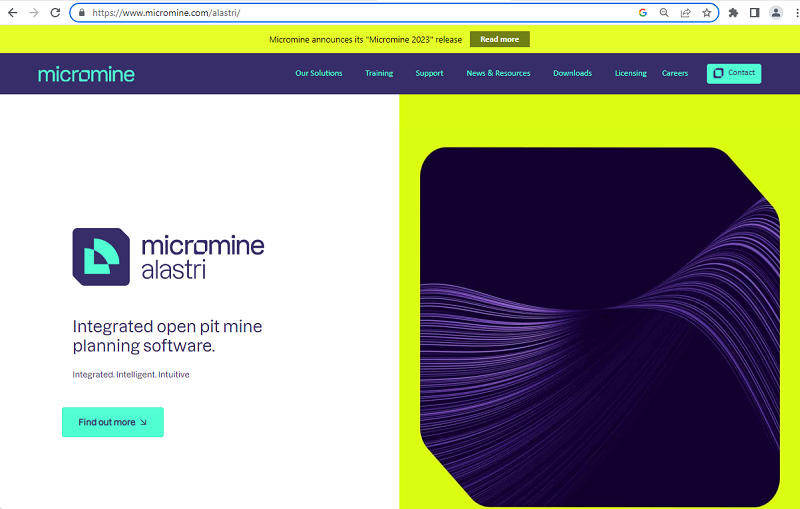Viewport: 800px width, 509px height.
Task: Go back using browser back arrow
Action: tap(13, 13)
